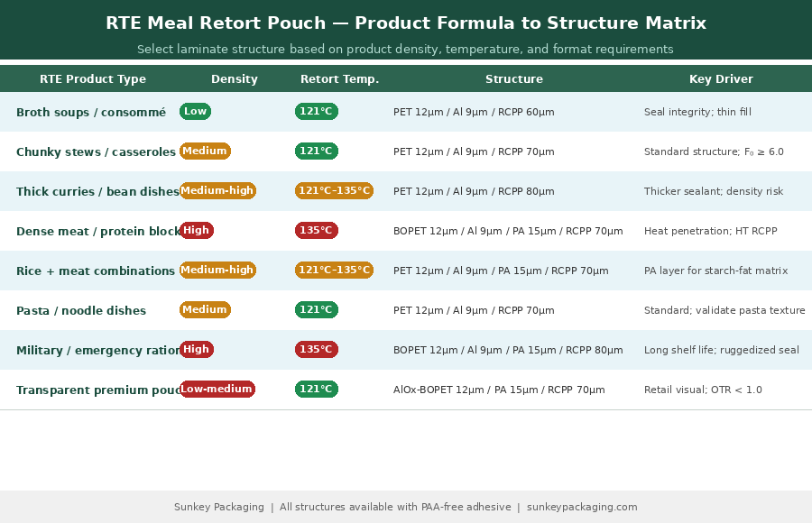Select the "Retail visual; OTR < 1.0" cell
Screen dimensions: 812x523
[x=703, y=390]
